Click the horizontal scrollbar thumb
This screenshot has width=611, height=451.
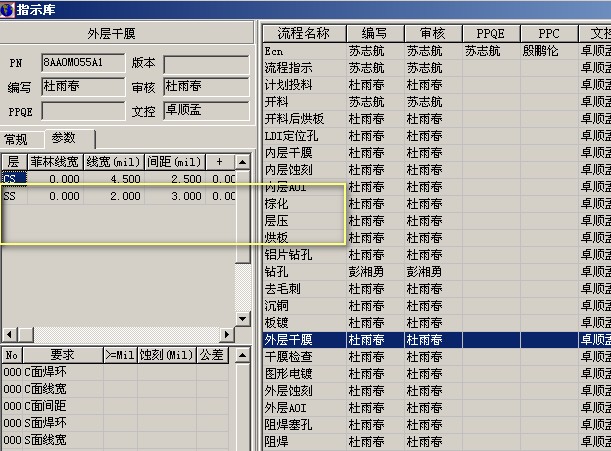[x=26, y=334]
